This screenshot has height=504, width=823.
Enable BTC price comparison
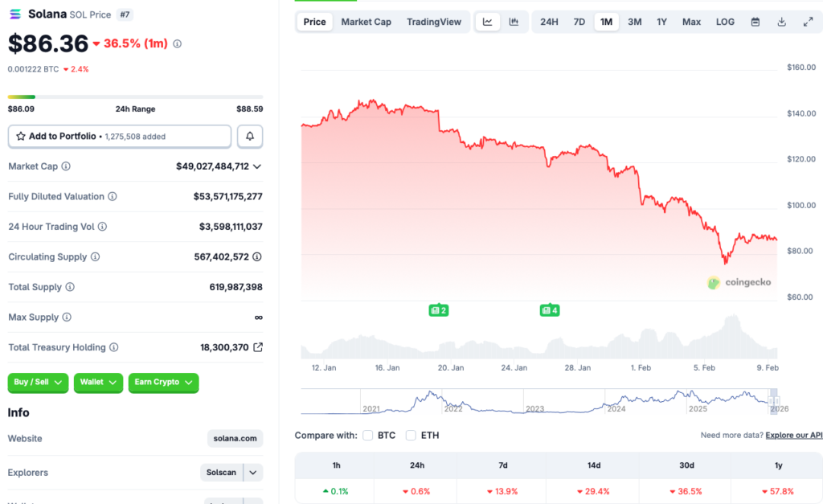pyautogui.click(x=367, y=435)
